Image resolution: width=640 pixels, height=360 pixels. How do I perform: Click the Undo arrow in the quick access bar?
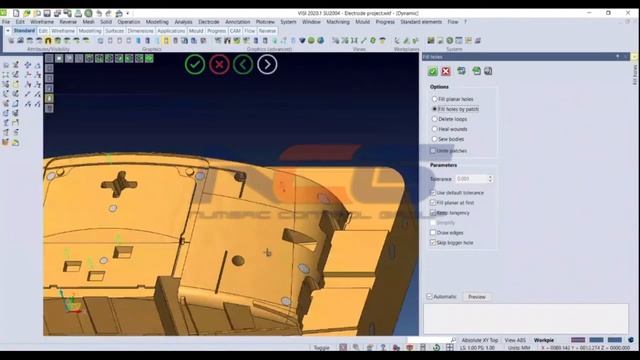click(x=99, y=13)
